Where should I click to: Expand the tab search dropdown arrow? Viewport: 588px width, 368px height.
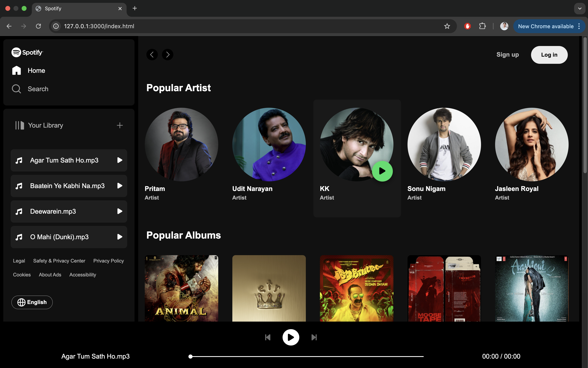(x=580, y=9)
